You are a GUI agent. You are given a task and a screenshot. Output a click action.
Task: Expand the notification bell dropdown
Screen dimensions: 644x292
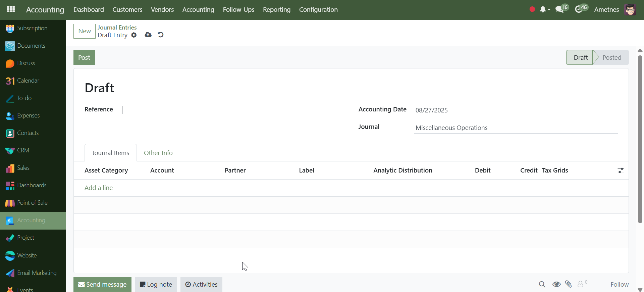[x=544, y=9]
